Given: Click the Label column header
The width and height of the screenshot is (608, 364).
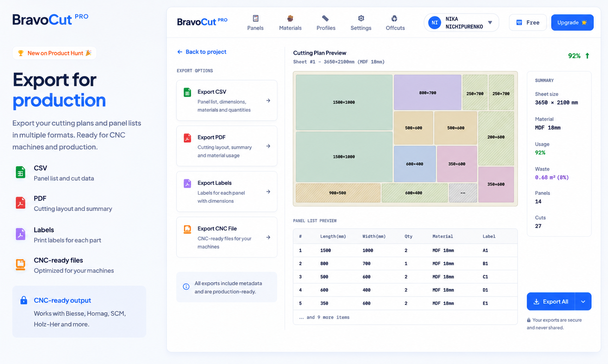Looking at the screenshot, I should [489, 236].
